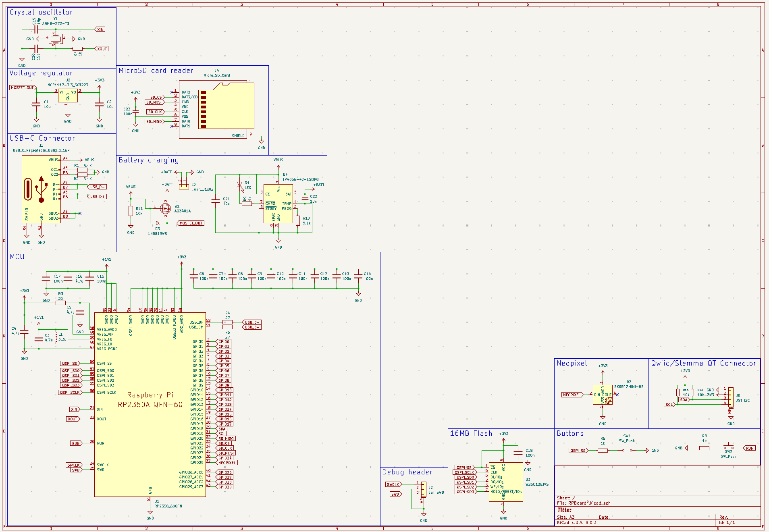Select the "Battery charging" section title text
The image size is (769, 532).
(x=148, y=160)
